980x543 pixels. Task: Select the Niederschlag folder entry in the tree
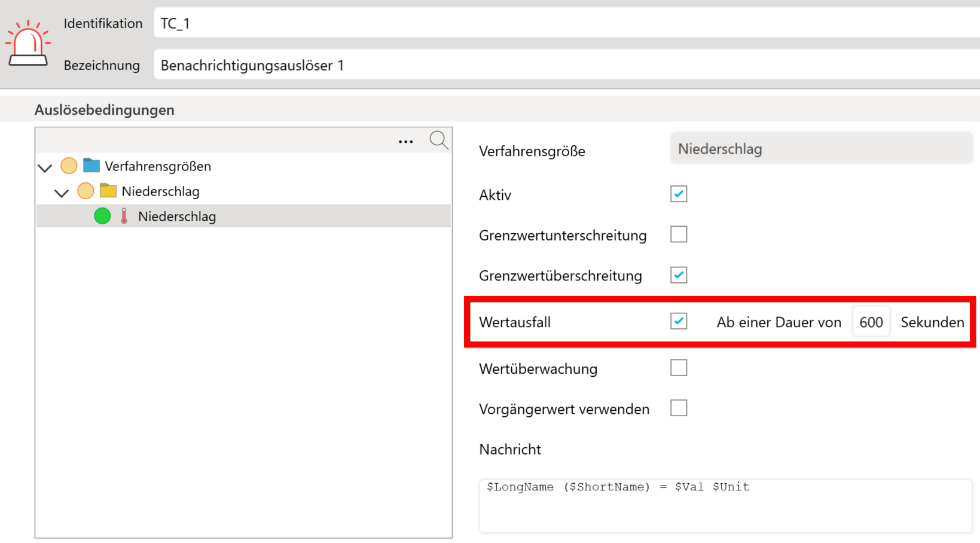(160, 191)
